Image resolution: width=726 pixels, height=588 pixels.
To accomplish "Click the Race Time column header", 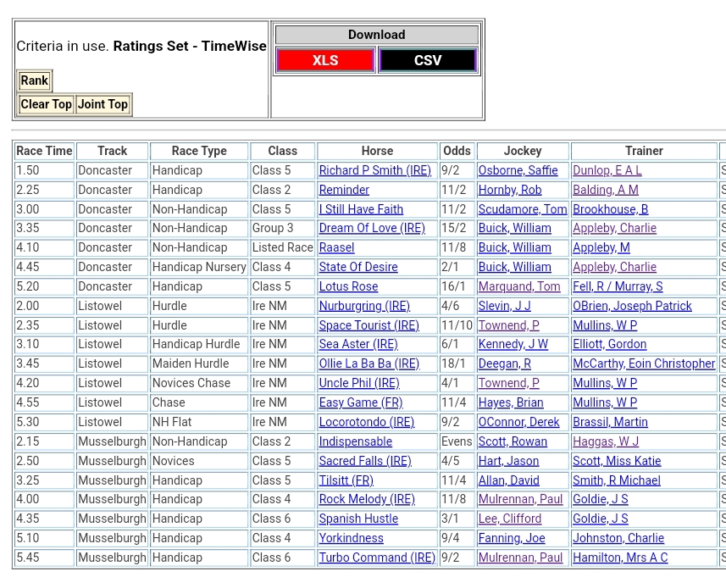I will (x=44, y=151).
